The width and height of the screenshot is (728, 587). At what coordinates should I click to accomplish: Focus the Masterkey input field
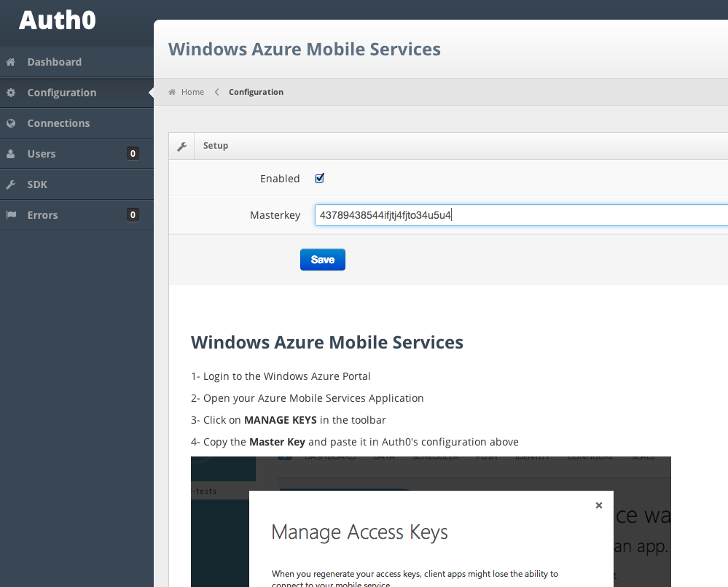tap(521, 215)
